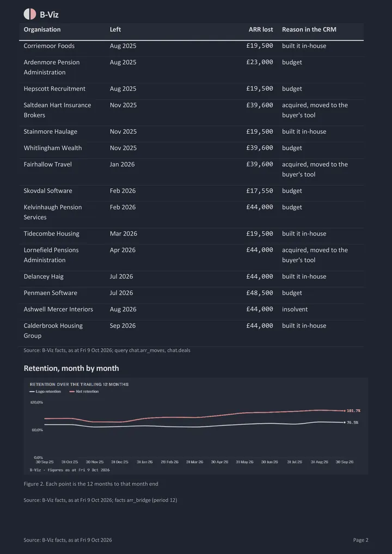Click the Left column header

point(115,29)
